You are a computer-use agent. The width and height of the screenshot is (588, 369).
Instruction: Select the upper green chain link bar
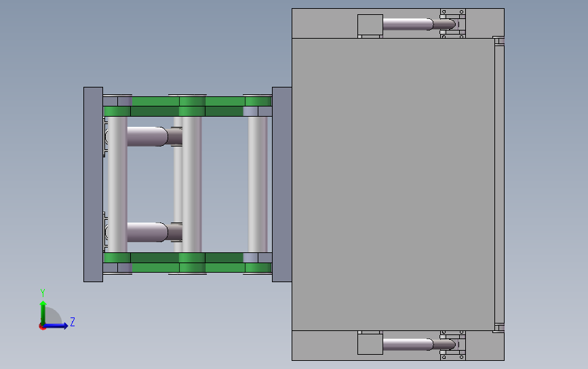187,106
